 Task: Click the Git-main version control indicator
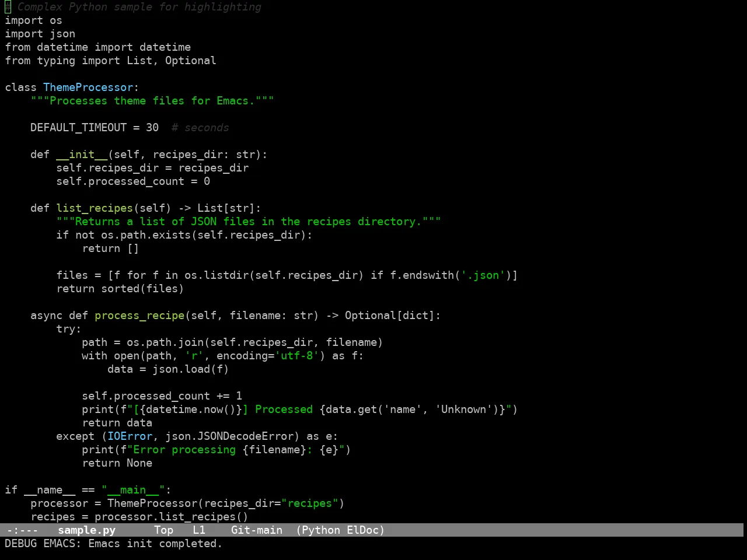(257, 530)
